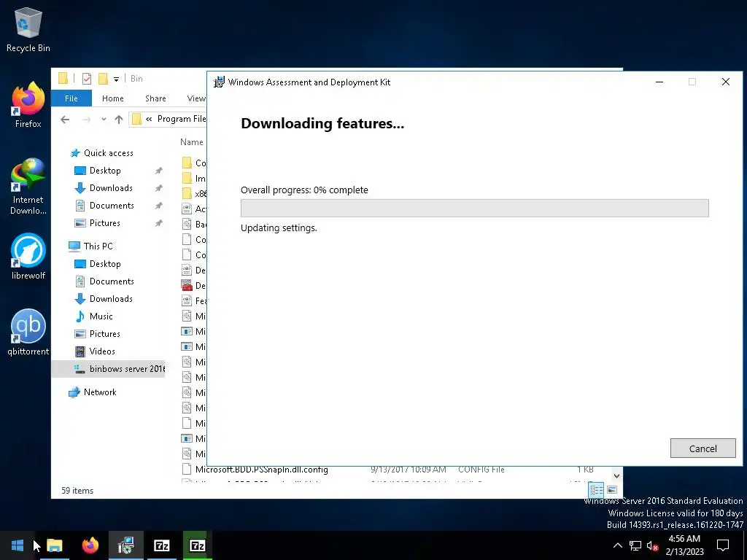Open the Windows Start menu
Screen dimensions: 747x560
[x=18, y=545]
